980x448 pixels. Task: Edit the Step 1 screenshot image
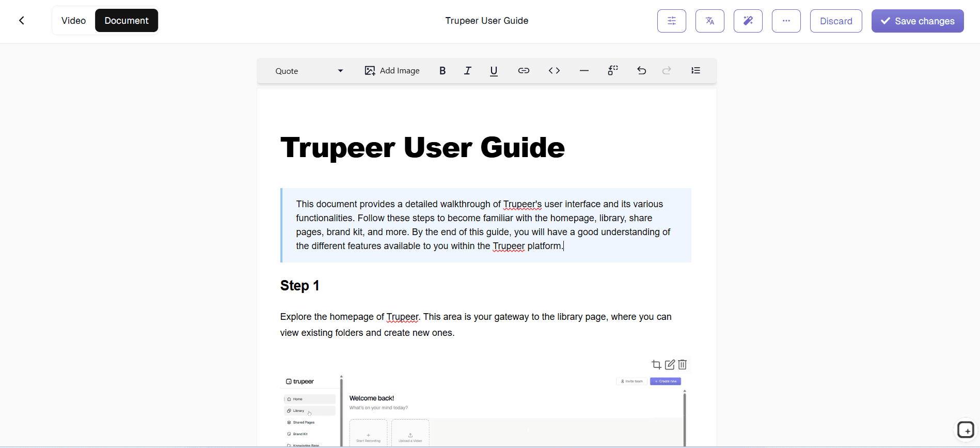(670, 365)
